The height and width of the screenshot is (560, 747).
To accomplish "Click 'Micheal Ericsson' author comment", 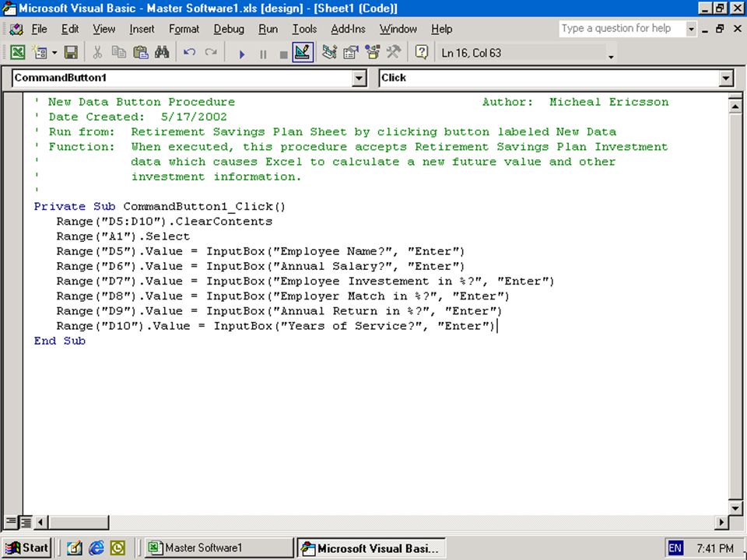I will (608, 102).
